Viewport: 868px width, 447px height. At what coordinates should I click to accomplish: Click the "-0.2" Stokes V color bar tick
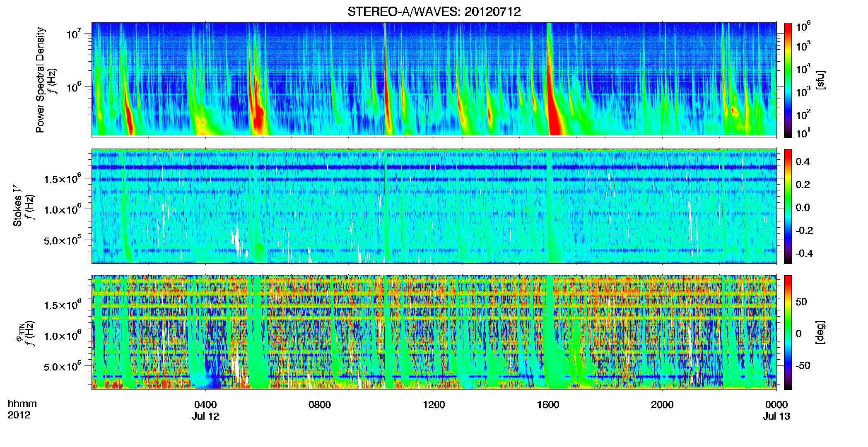coord(804,231)
